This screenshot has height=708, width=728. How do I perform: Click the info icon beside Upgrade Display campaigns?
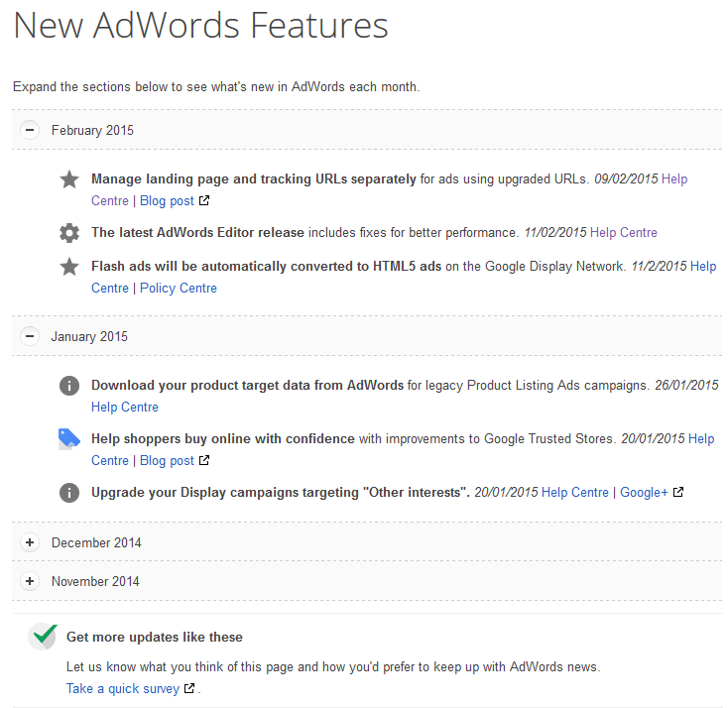69,493
